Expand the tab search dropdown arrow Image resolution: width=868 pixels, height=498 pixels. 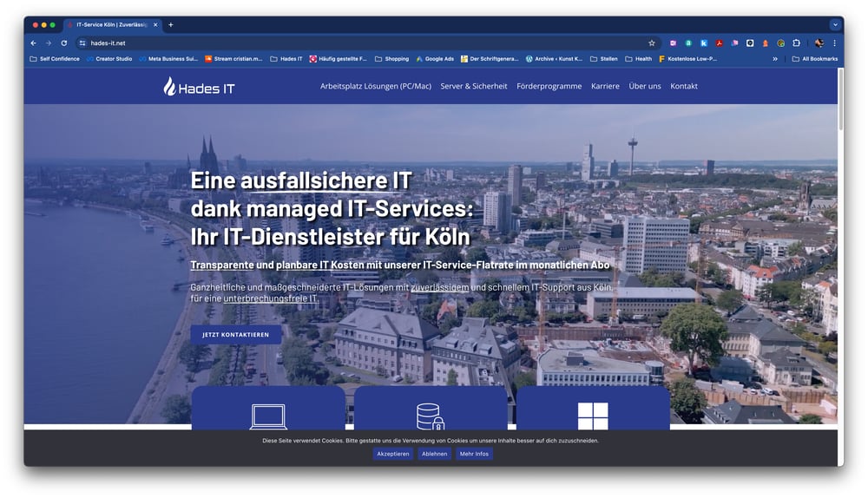(835, 25)
